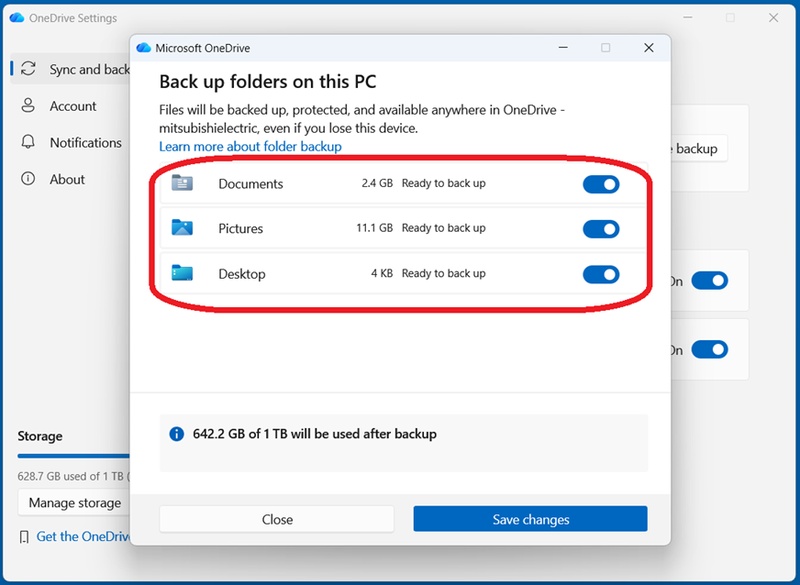Click the Account person icon in sidebar
This screenshot has height=585, width=800.
[x=28, y=106]
